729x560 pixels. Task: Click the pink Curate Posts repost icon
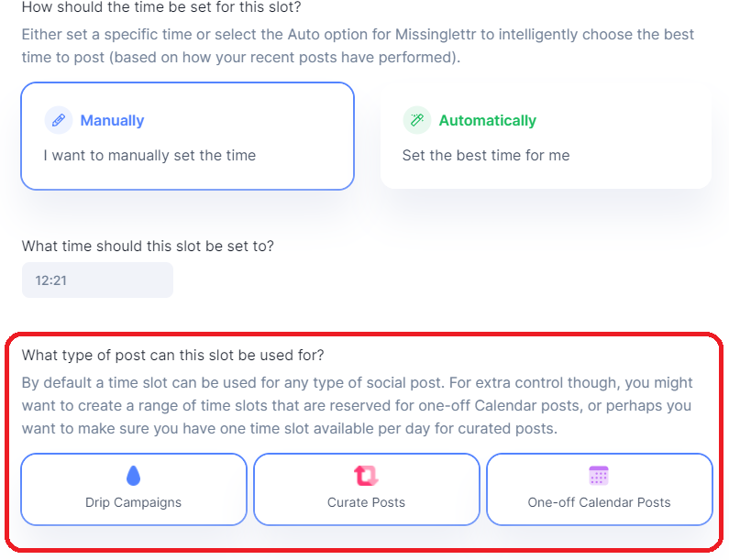coord(367,476)
